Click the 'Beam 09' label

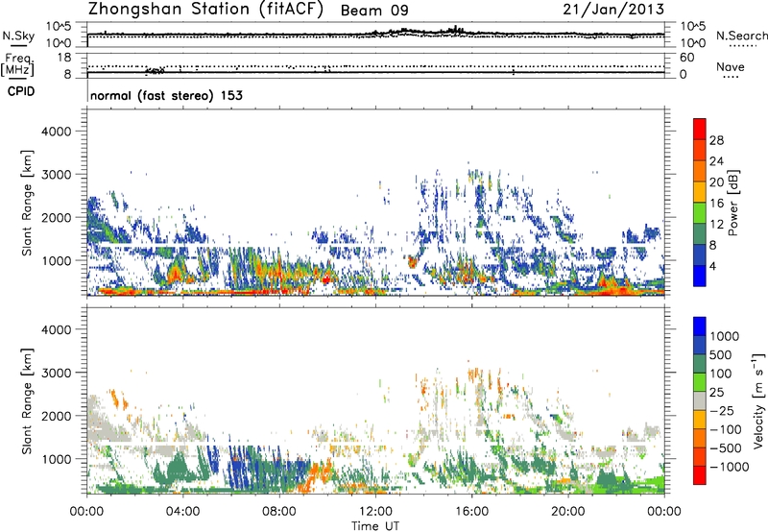pyautogui.click(x=374, y=11)
